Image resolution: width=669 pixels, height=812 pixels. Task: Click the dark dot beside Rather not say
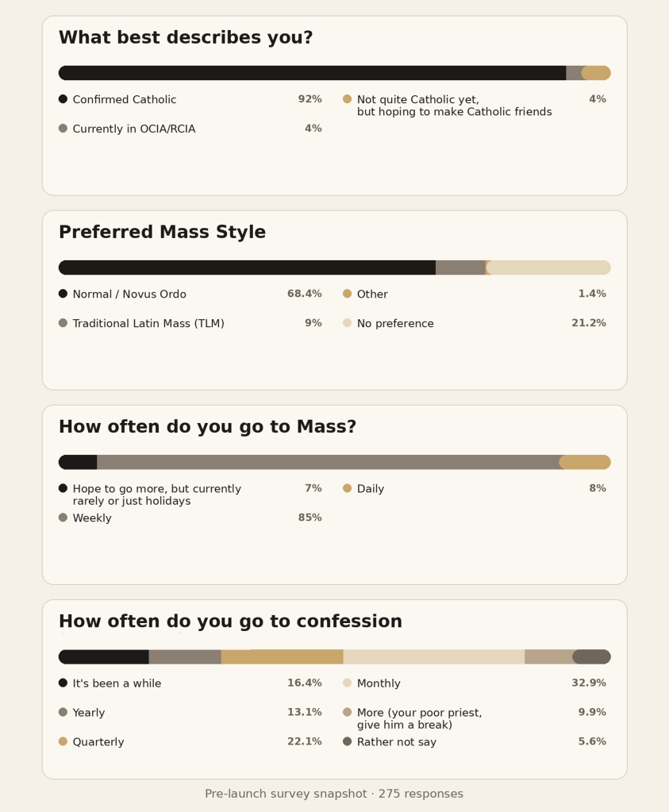[x=347, y=741]
